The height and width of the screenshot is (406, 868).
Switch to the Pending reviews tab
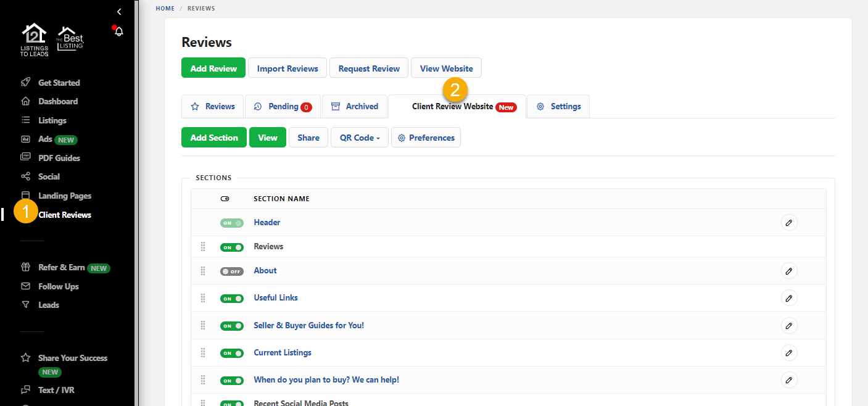click(283, 106)
